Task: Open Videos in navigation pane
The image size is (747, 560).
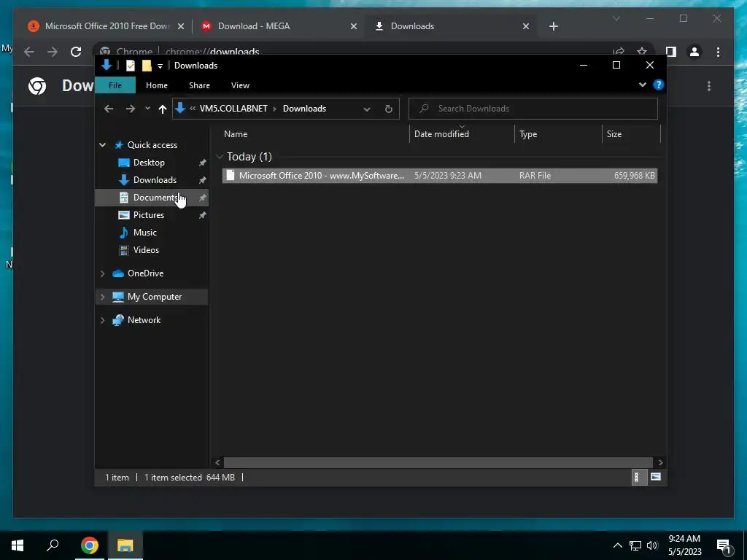Action: pos(146,250)
